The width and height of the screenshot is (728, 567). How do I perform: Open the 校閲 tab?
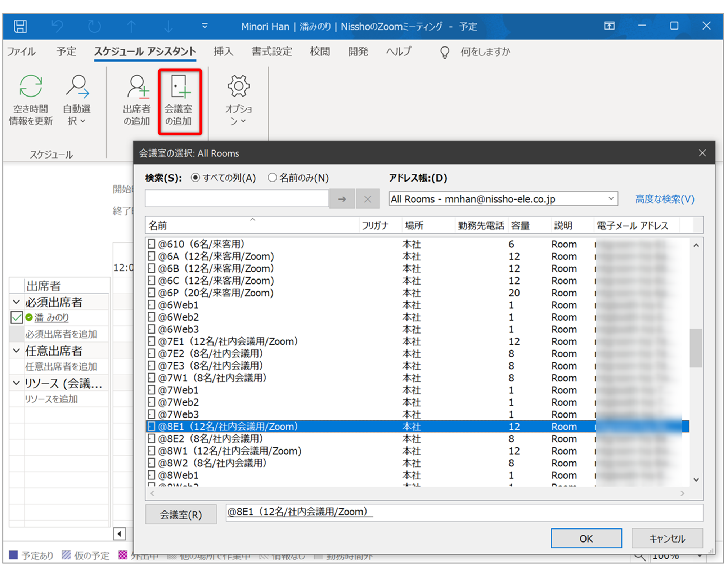point(320,52)
